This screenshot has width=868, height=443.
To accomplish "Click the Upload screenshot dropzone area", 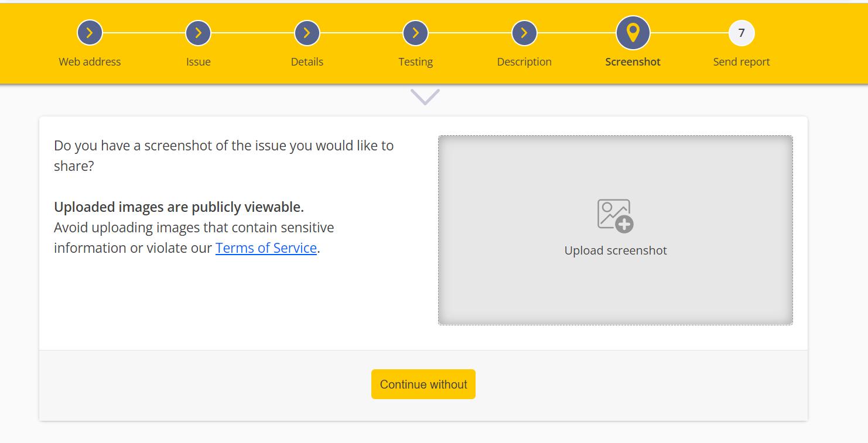I will [616, 229].
